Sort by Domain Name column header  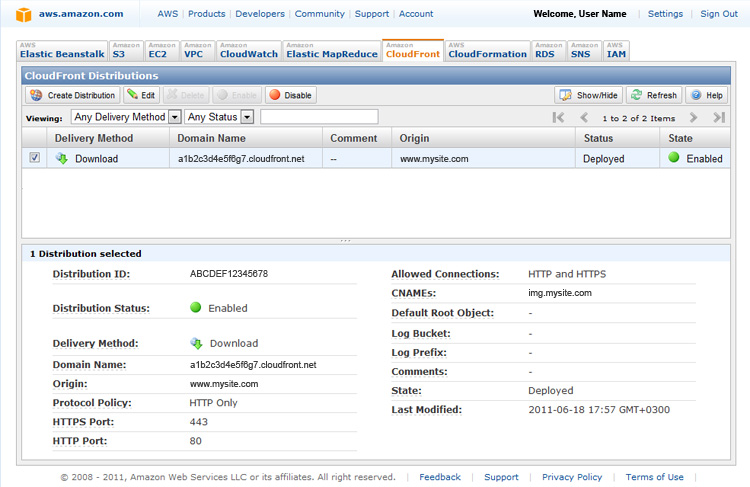click(246, 138)
